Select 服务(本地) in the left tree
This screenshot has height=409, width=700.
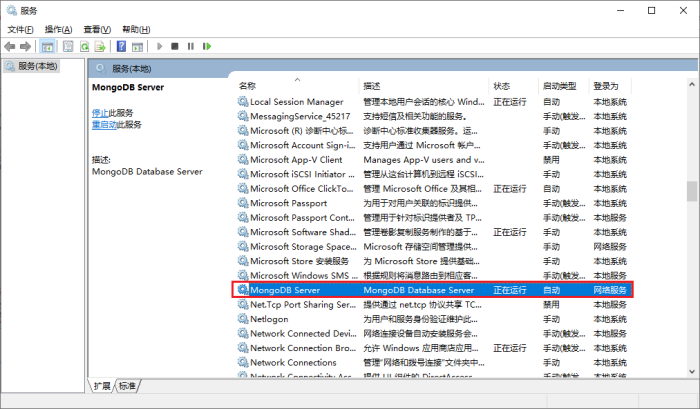(31, 67)
